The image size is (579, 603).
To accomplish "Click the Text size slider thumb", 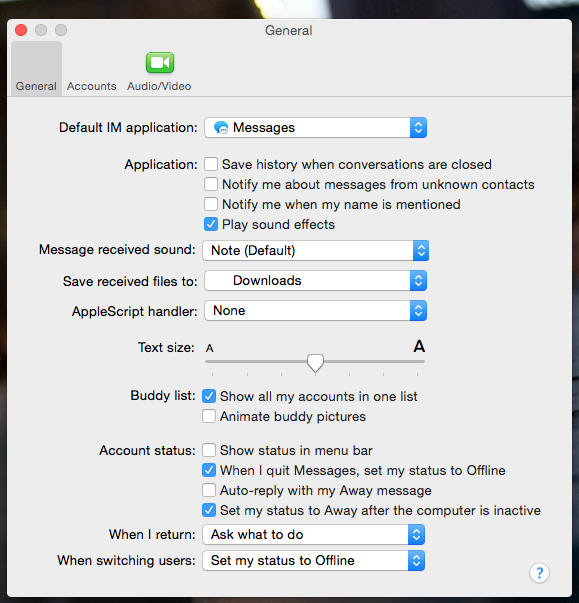I will coord(315,363).
